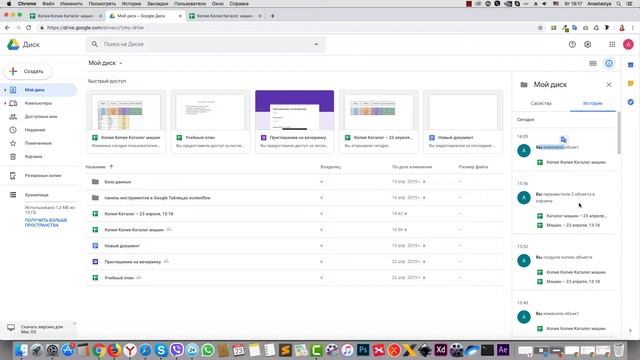Open Google Drive help menu
Screen dimensions: 640x360
pos(572,44)
